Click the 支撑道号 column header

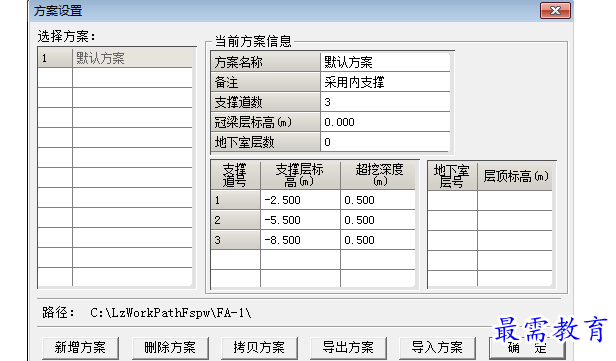coord(235,175)
